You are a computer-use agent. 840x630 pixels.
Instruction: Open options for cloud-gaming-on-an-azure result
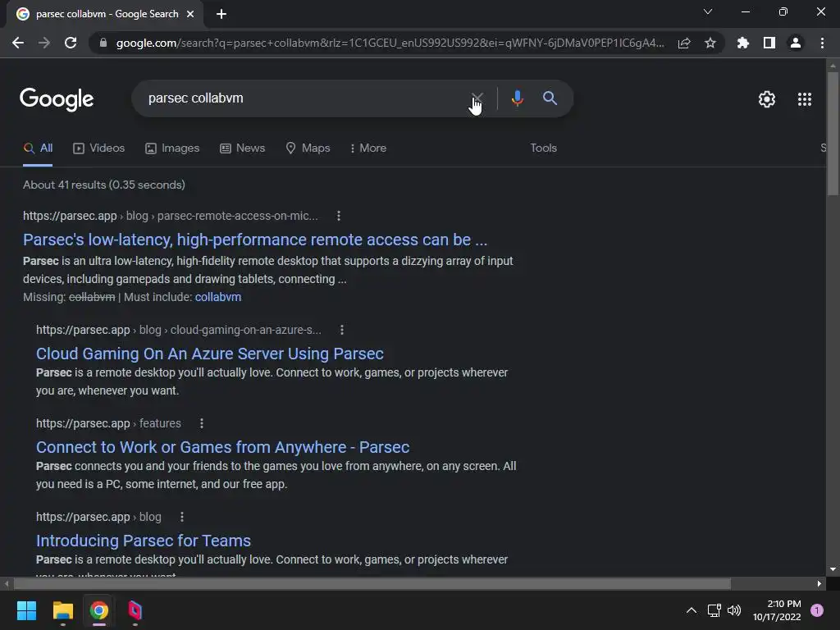(x=342, y=330)
